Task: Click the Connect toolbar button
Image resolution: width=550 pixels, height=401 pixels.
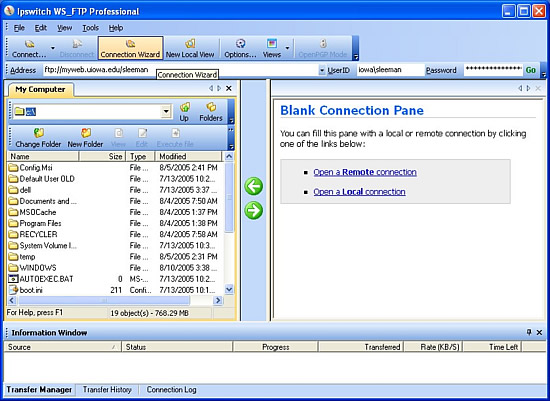Action: pyautogui.click(x=29, y=48)
